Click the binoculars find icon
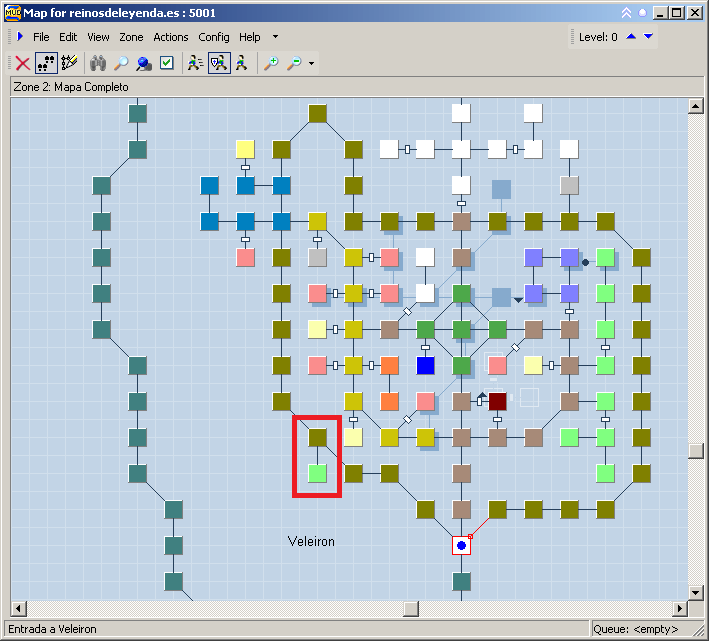Image resolution: width=709 pixels, height=641 pixels. pyautogui.click(x=98, y=63)
